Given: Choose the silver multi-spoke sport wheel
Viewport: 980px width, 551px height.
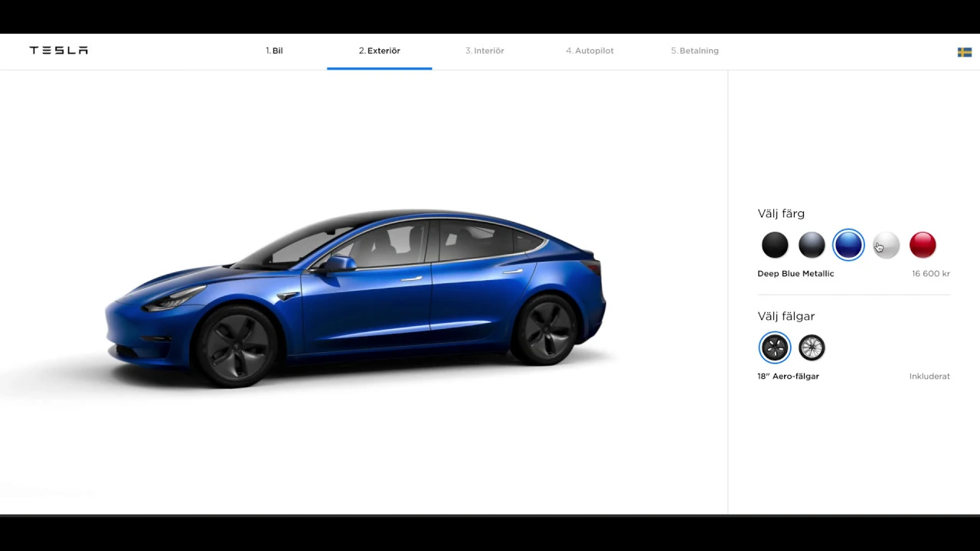Looking at the screenshot, I should coord(812,347).
